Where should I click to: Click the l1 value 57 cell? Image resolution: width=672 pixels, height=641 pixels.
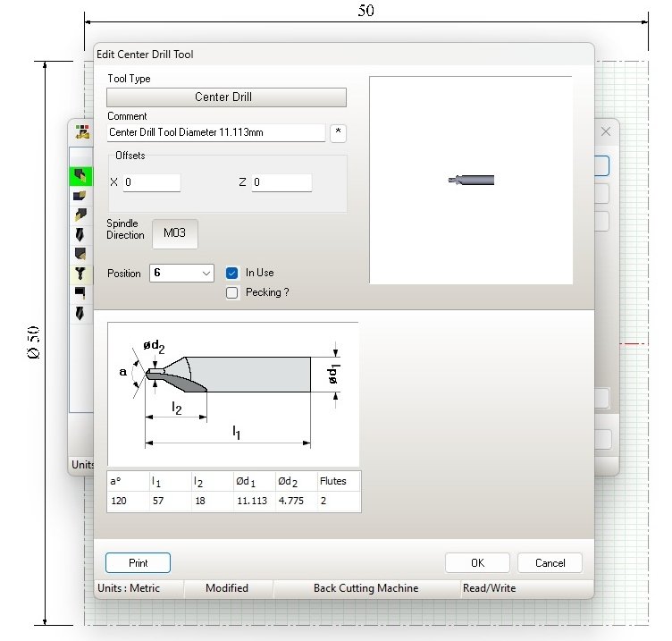pos(170,502)
